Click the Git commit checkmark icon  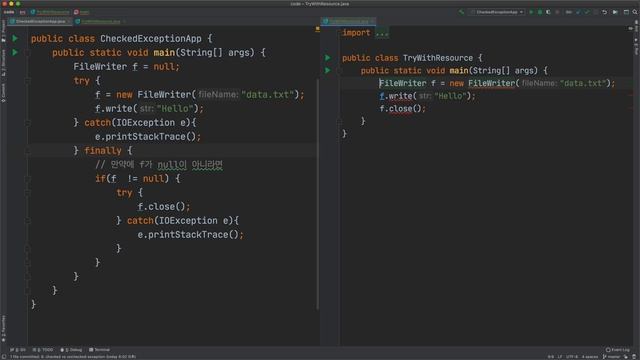(587, 12)
